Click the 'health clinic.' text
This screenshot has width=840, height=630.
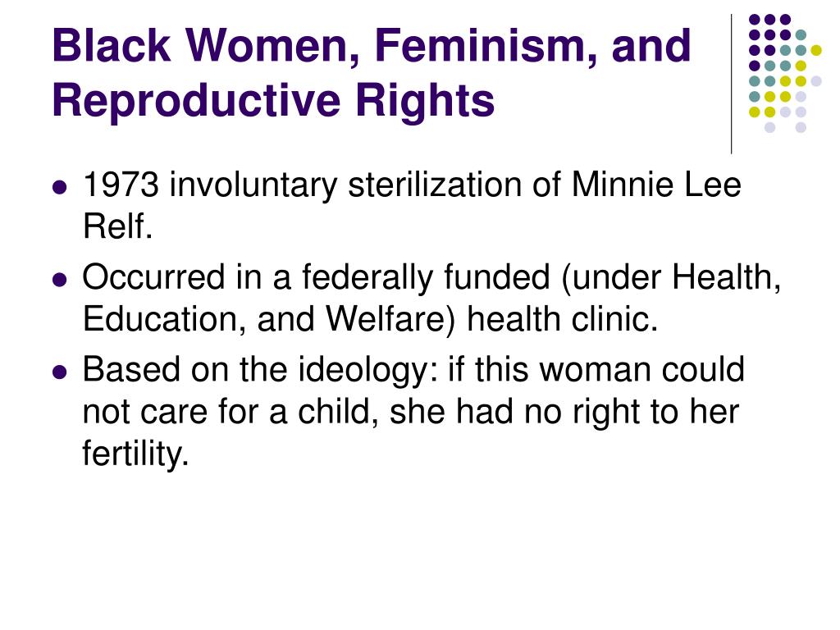click(x=562, y=320)
